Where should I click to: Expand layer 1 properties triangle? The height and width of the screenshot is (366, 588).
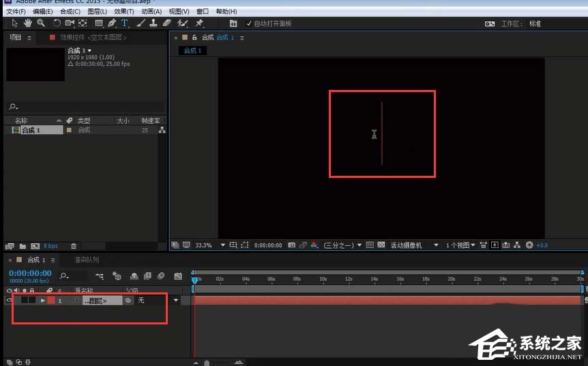tap(43, 300)
